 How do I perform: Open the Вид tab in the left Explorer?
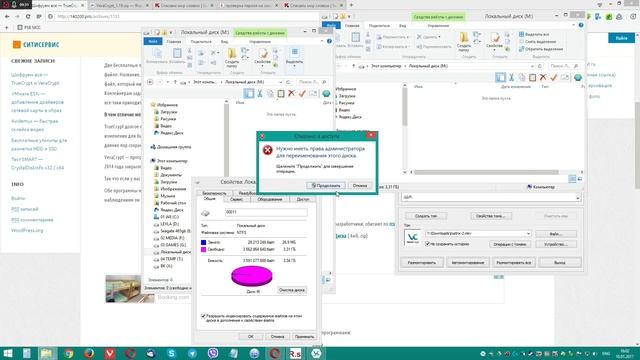(x=224, y=41)
